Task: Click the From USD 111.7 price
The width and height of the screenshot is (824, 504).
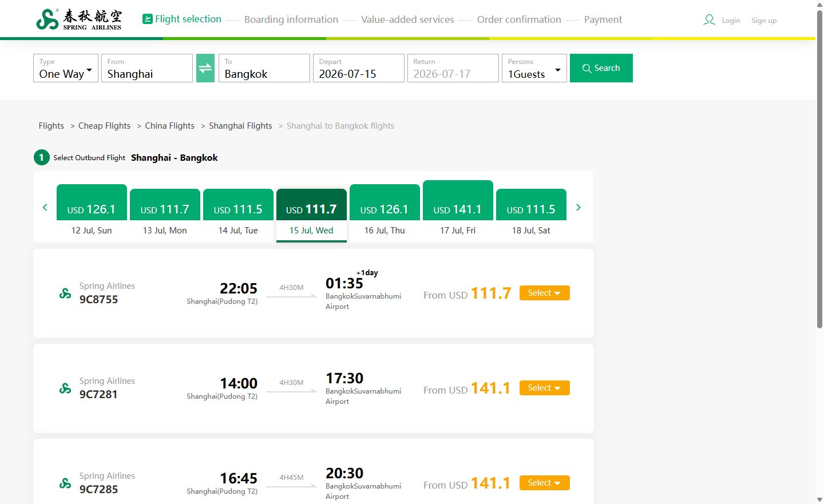Action: click(467, 293)
